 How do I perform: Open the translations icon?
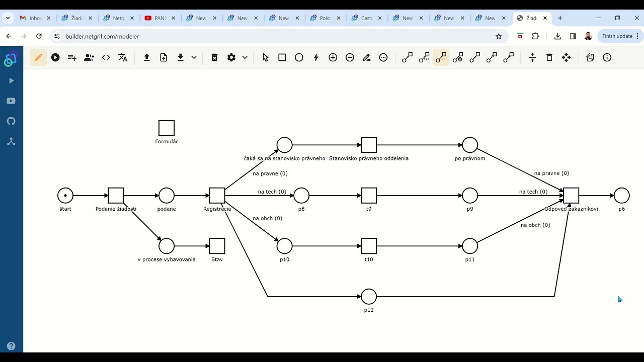123,58
